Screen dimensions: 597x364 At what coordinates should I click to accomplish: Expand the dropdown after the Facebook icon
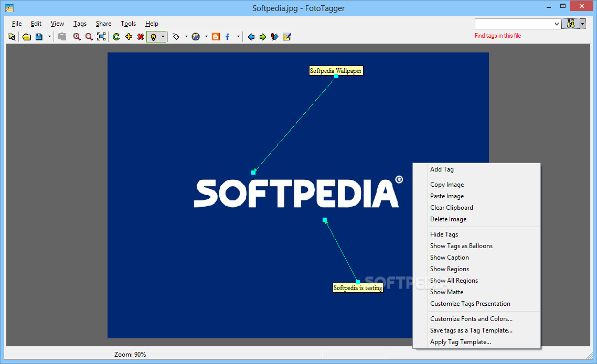(x=238, y=37)
